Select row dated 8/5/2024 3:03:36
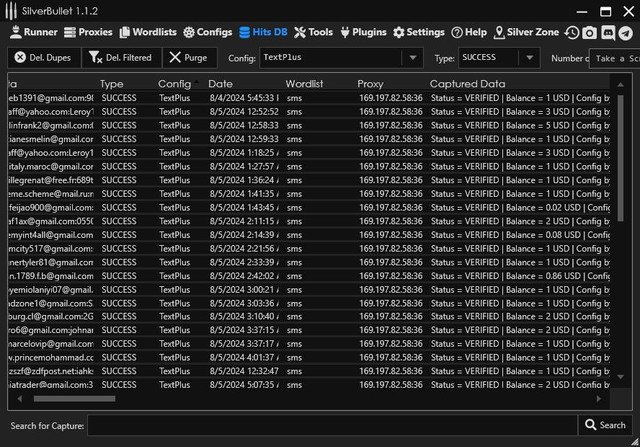 coord(309,303)
